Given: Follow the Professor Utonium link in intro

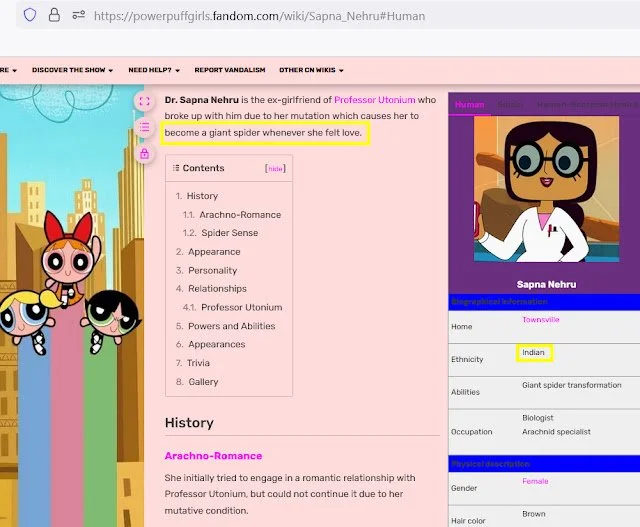Looking at the screenshot, I should coord(375,100).
